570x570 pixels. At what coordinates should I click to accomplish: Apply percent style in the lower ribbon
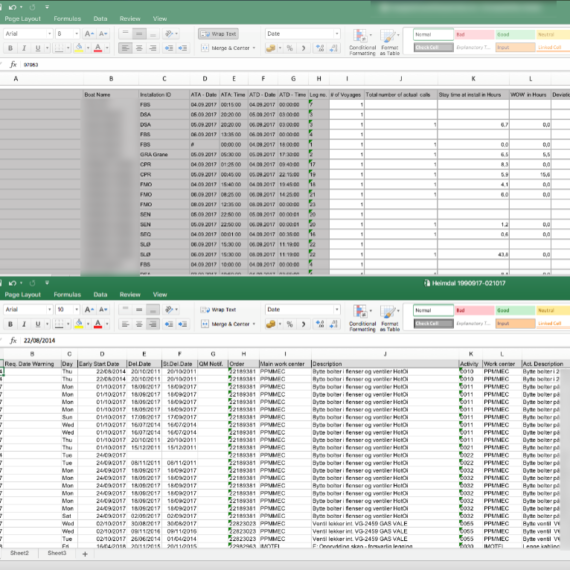point(290,324)
